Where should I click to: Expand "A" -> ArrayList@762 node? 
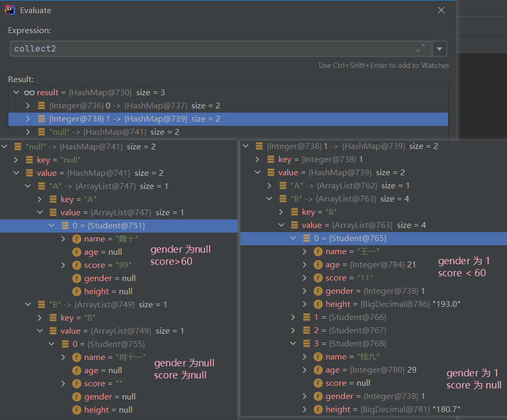coord(269,186)
